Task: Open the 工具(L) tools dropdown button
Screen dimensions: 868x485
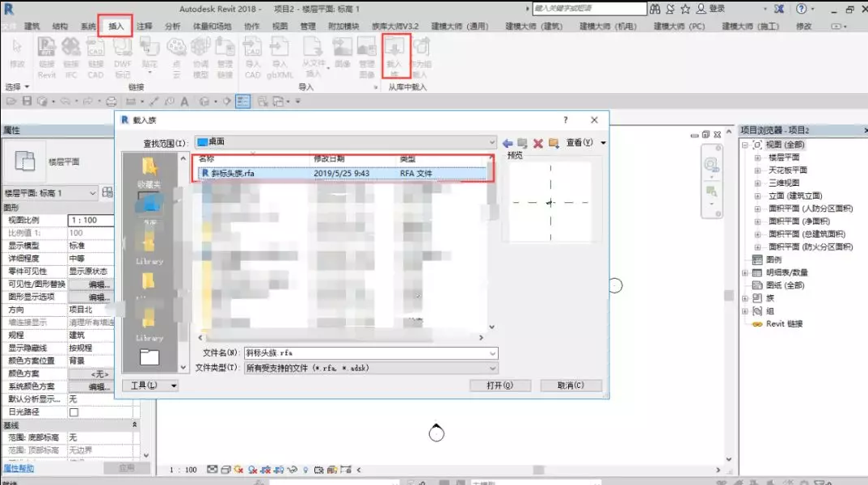Action: [174, 386]
